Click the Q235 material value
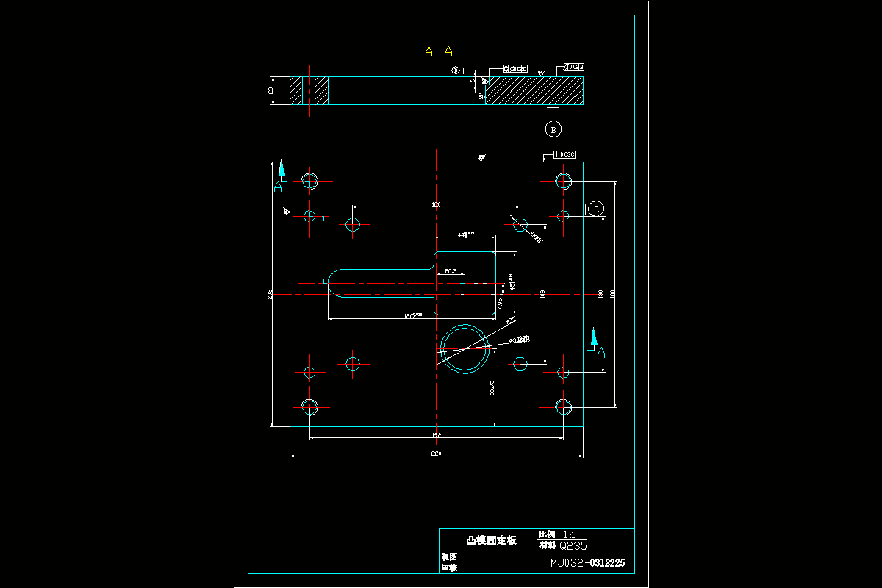The height and width of the screenshot is (588, 882). [573, 546]
